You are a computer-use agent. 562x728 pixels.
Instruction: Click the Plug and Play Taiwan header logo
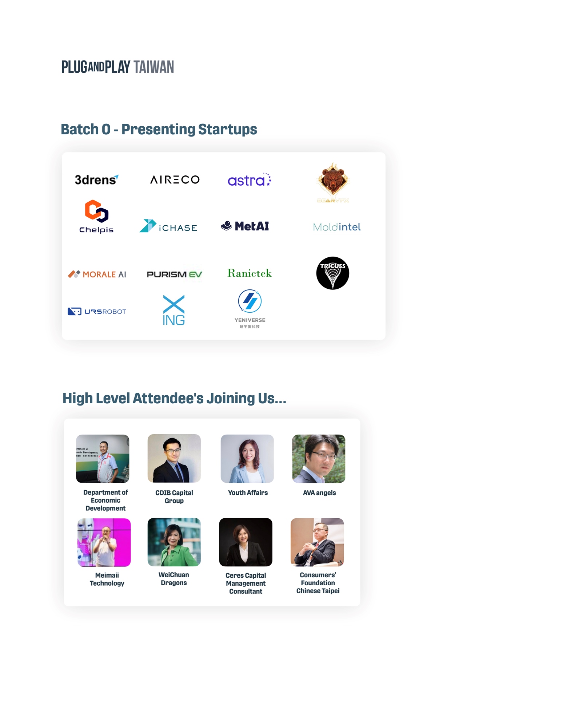click(117, 67)
